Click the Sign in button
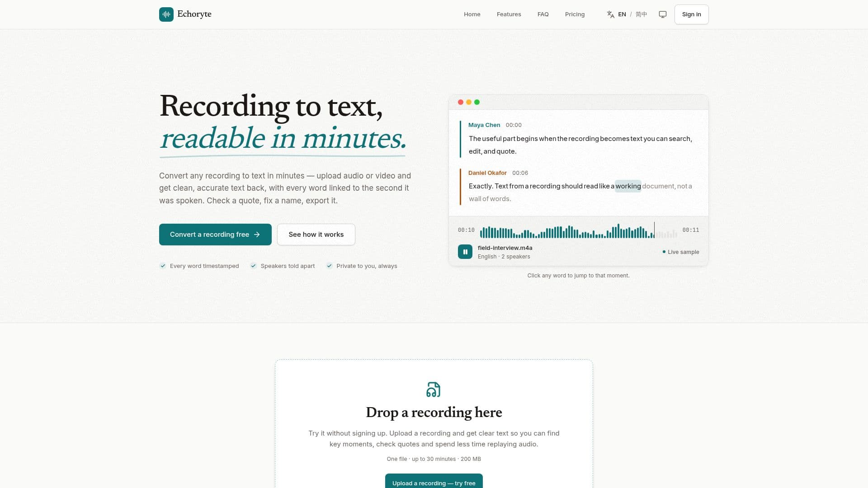Screen dimensions: 868x488 click(691, 14)
